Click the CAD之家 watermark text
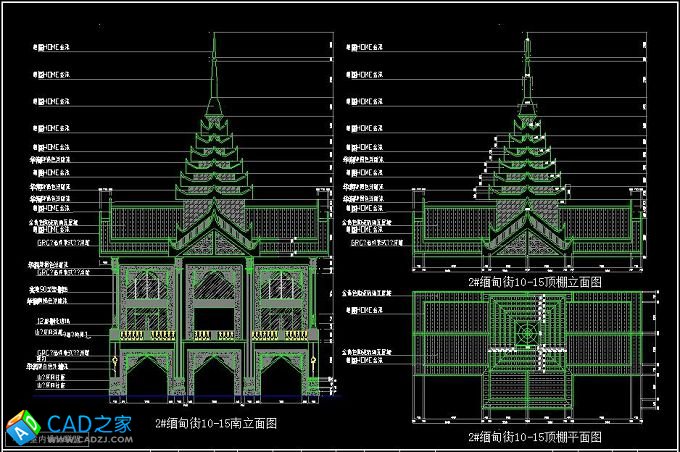 point(90,423)
